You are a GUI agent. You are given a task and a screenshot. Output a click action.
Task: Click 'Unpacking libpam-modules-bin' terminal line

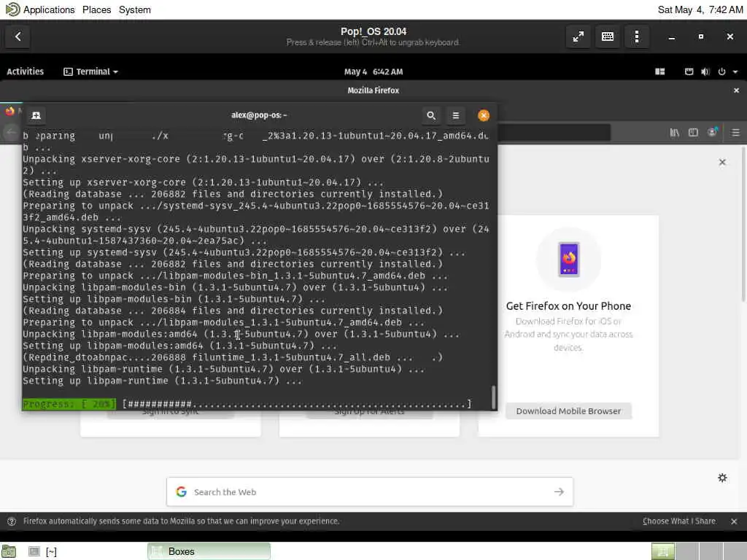235,287
